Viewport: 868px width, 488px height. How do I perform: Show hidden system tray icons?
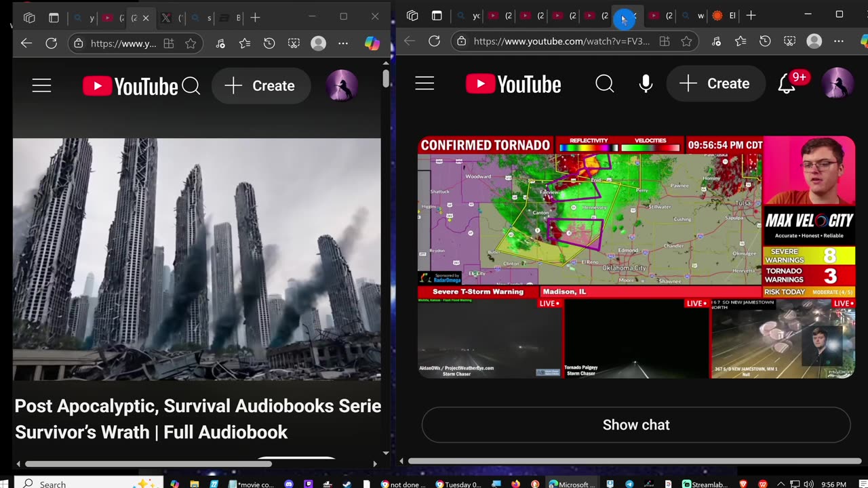[x=780, y=484]
